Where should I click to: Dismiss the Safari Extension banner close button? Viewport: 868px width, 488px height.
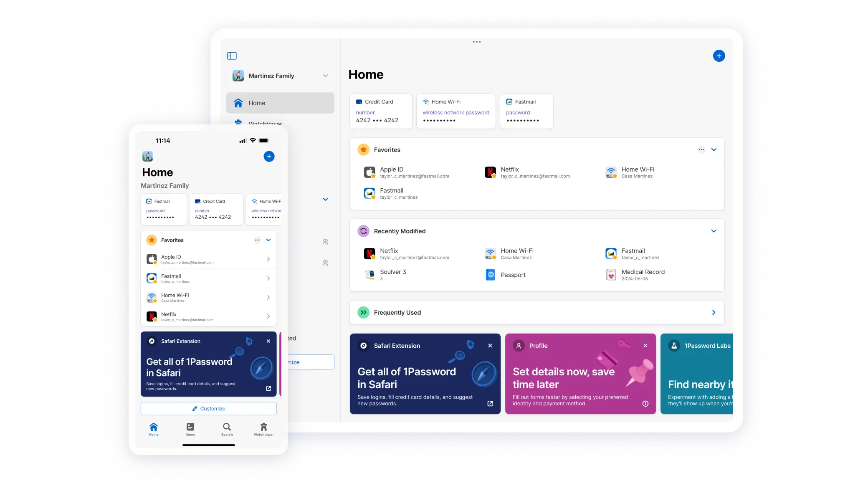tap(489, 345)
